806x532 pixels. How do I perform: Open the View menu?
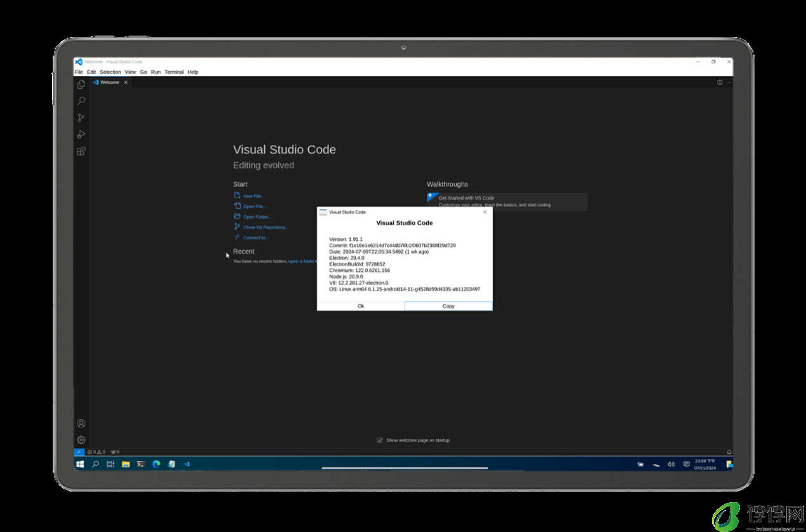point(130,72)
